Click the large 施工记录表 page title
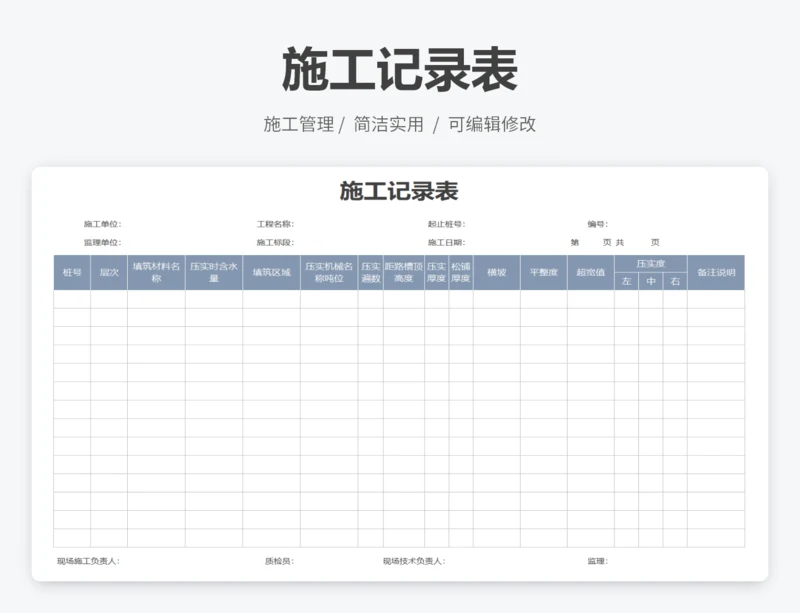This screenshot has height=613, width=800. coord(400,70)
